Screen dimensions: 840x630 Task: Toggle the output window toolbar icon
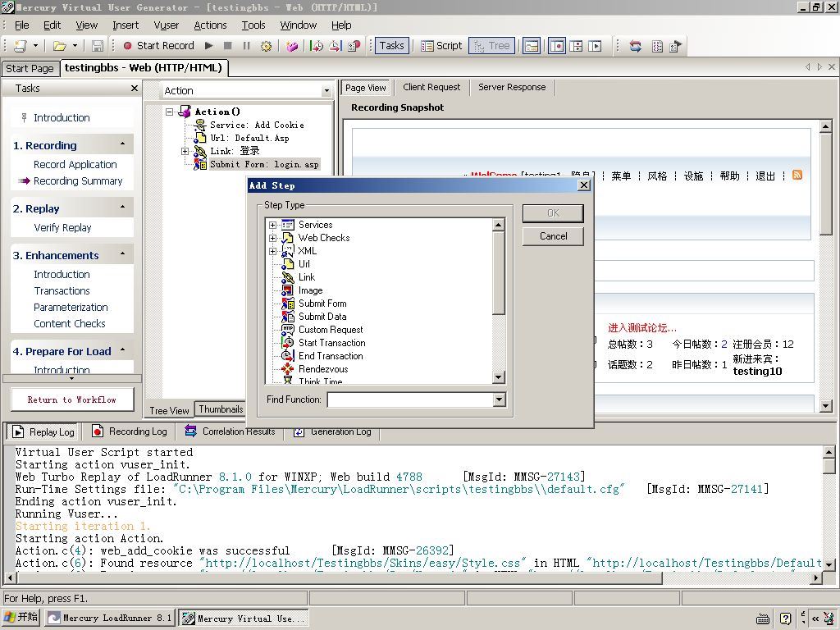point(532,46)
